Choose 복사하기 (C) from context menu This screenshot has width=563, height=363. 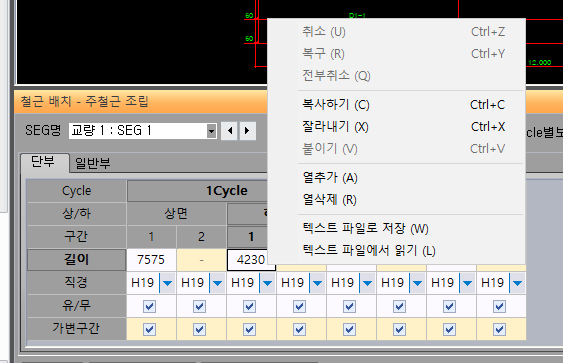click(396, 104)
